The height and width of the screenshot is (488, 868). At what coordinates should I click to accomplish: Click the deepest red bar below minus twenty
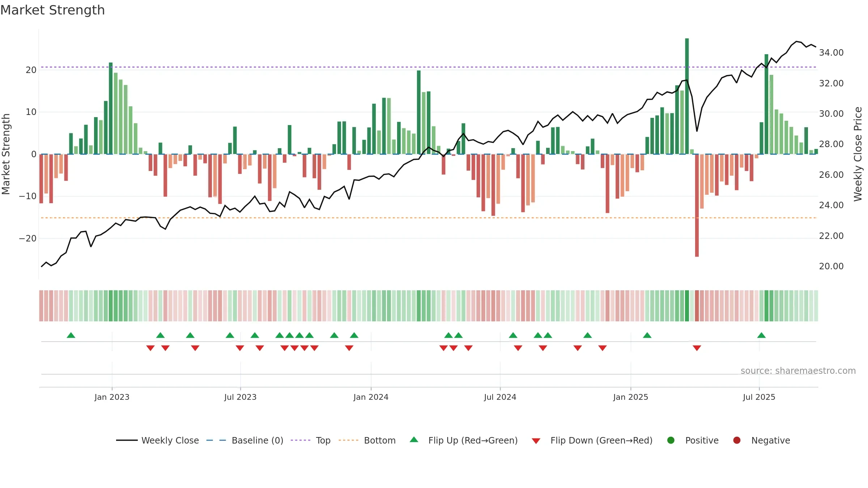[697, 205]
